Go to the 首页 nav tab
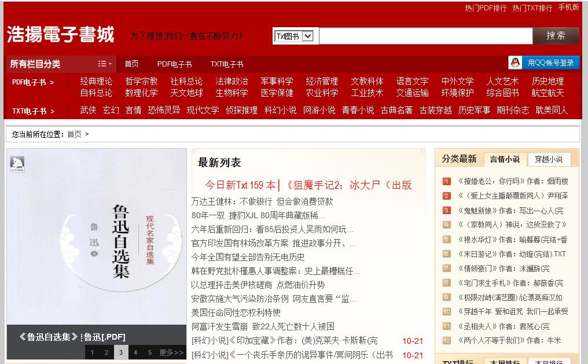This screenshot has height=364, width=588. coord(131,64)
